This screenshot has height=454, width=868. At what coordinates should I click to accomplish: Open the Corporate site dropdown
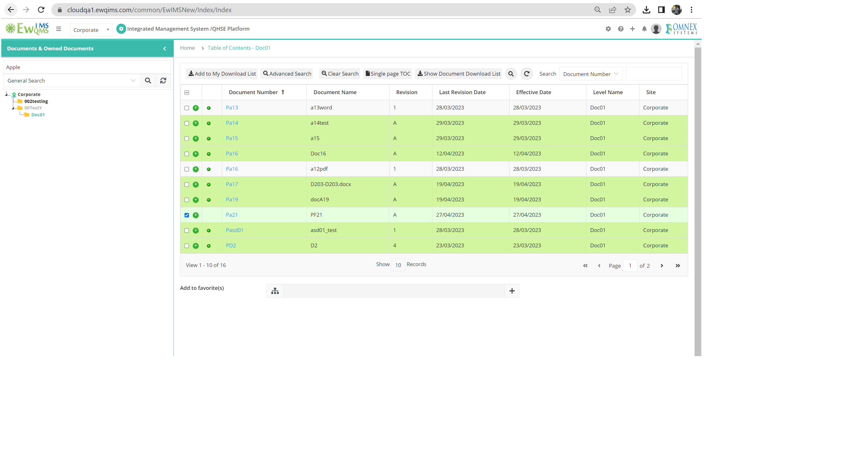[91, 30]
